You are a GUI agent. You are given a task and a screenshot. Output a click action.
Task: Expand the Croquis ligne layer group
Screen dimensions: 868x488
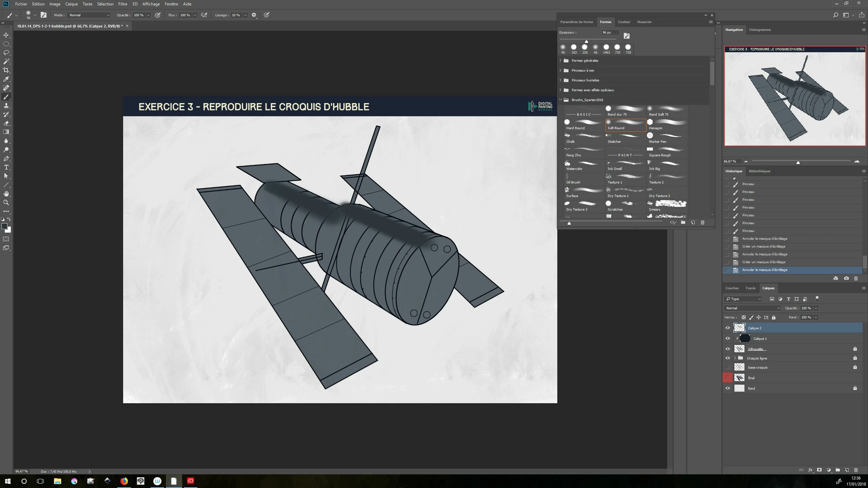click(735, 358)
